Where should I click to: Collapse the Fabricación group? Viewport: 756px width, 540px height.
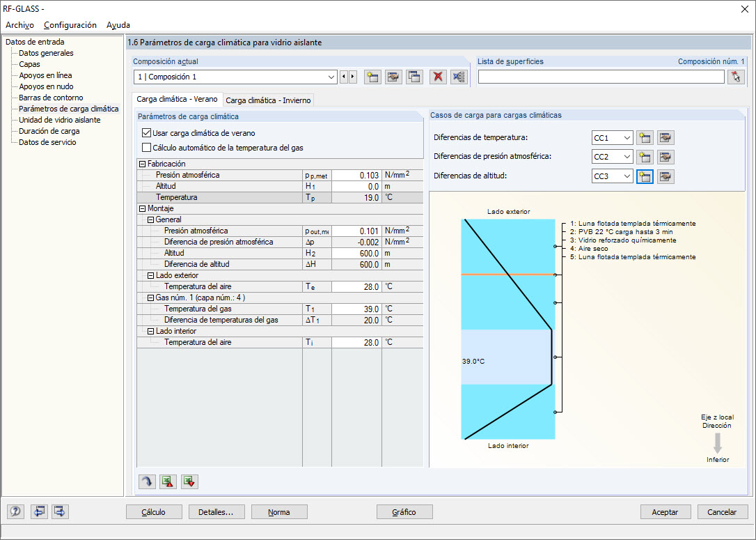142,164
